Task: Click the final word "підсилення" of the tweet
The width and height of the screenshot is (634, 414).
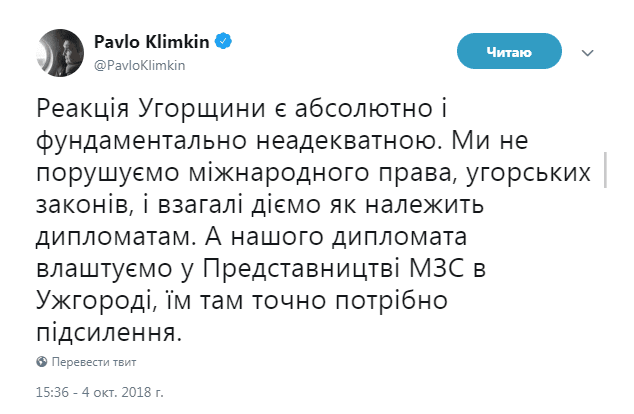Action: tap(107, 333)
